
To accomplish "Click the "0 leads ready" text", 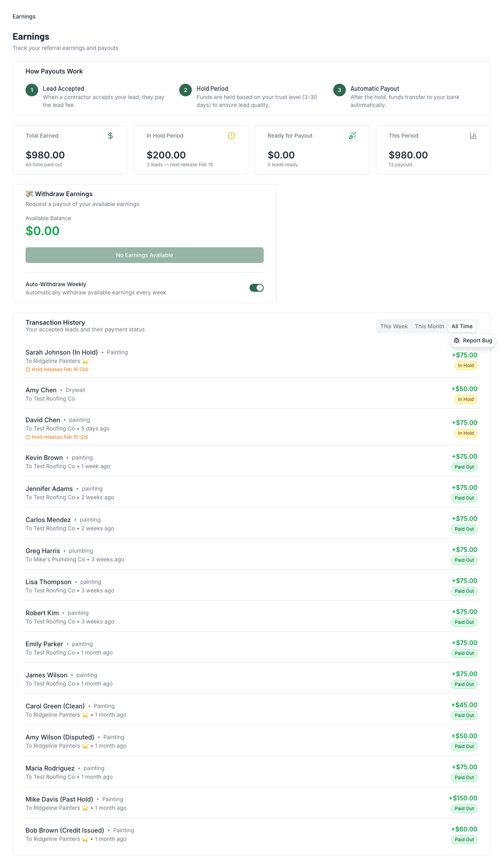I will 283,165.
